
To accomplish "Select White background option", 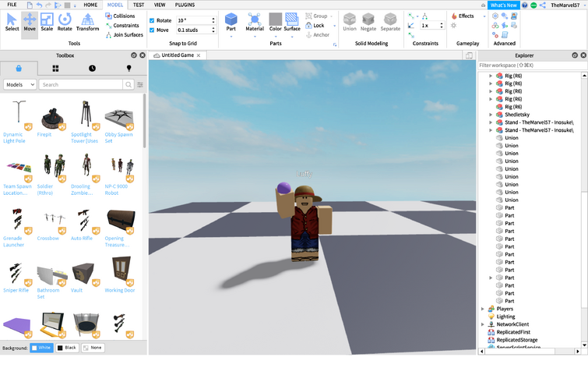I will pyautogui.click(x=41, y=348).
